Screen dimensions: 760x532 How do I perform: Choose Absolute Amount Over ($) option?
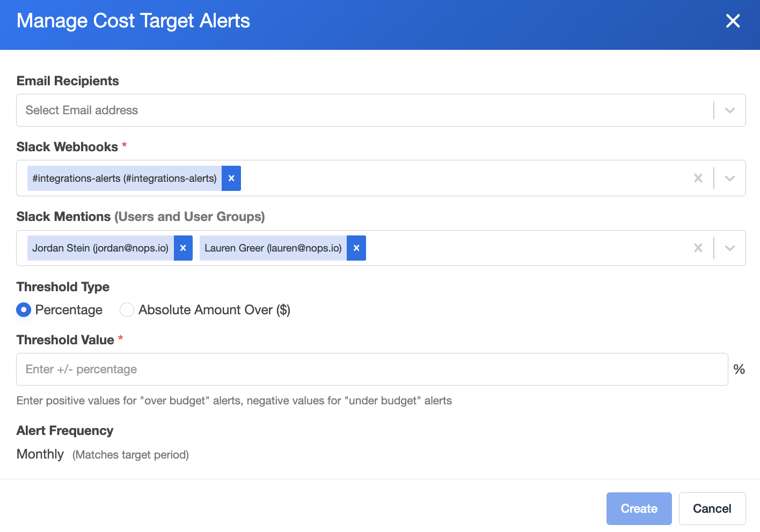coord(127,310)
